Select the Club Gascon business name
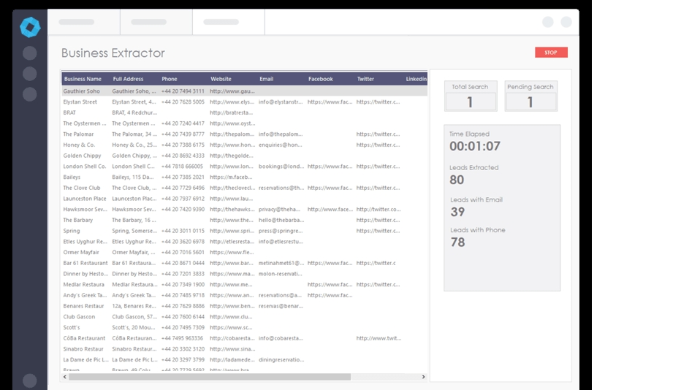 [x=79, y=316]
